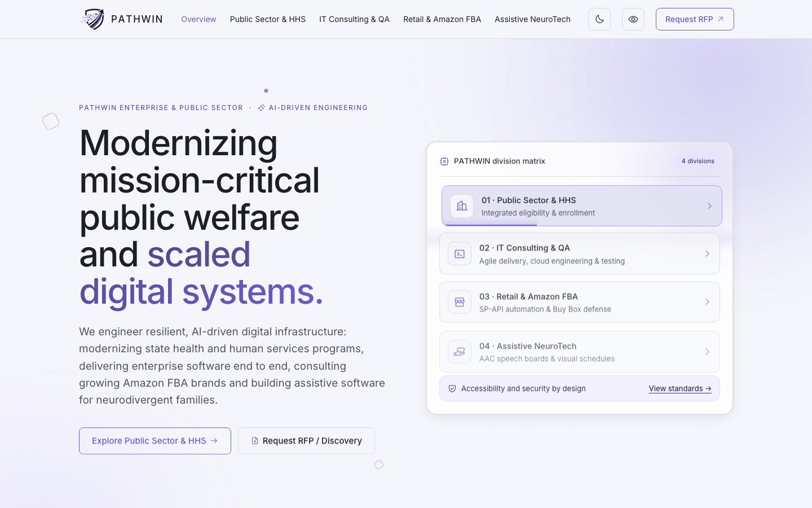This screenshot has width=812, height=508.
Task: Expand Retail & Amazon FBA row chevron
Action: tap(707, 302)
